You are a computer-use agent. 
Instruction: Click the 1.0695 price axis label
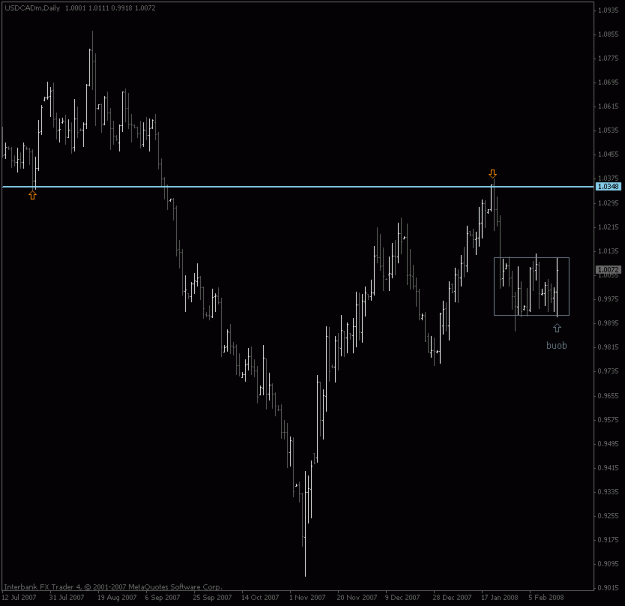pyautogui.click(x=608, y=82)
